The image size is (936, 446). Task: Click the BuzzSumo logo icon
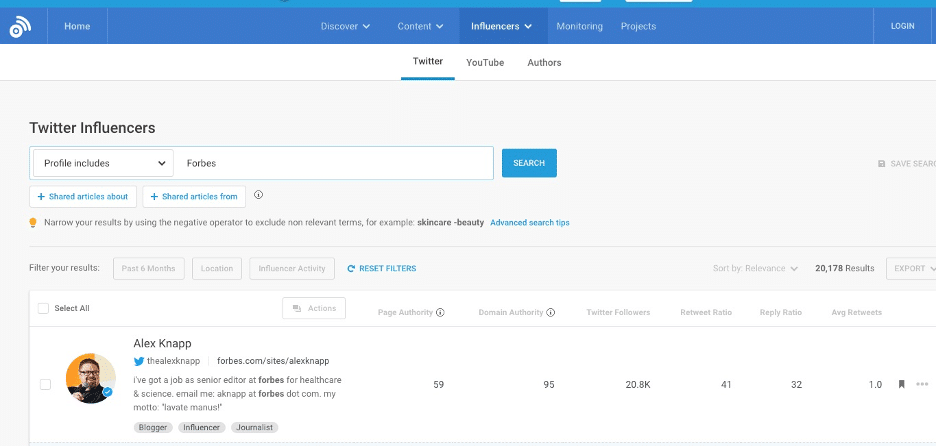pos(21,27)
